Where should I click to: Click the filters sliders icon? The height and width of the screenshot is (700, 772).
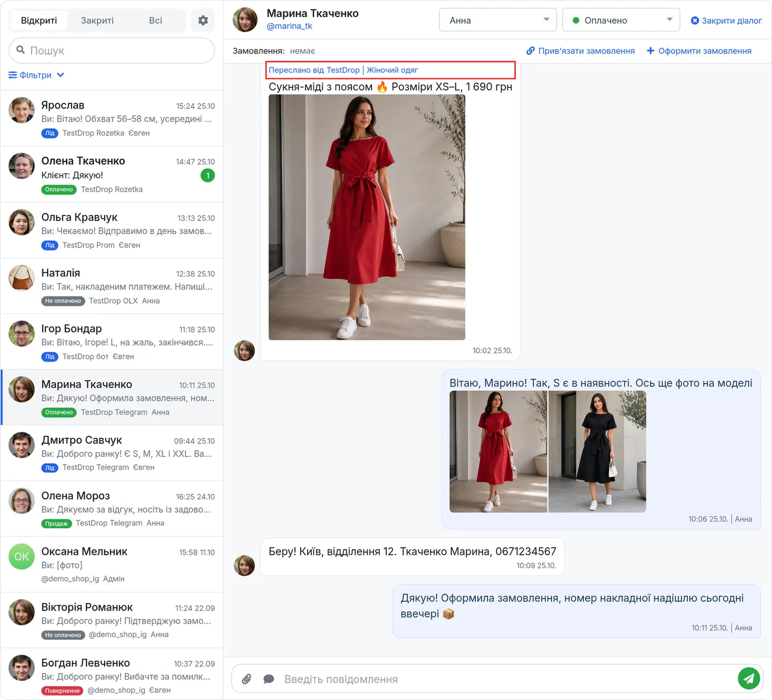click(13, 75)
